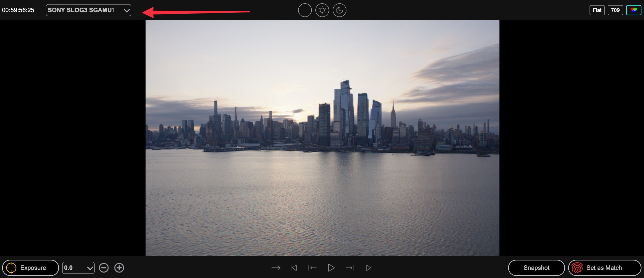Image resolution: width=644 pixels, height=278 pixels.
Task: Open the RGB color channels icon
Action: (x=634, y=10)
